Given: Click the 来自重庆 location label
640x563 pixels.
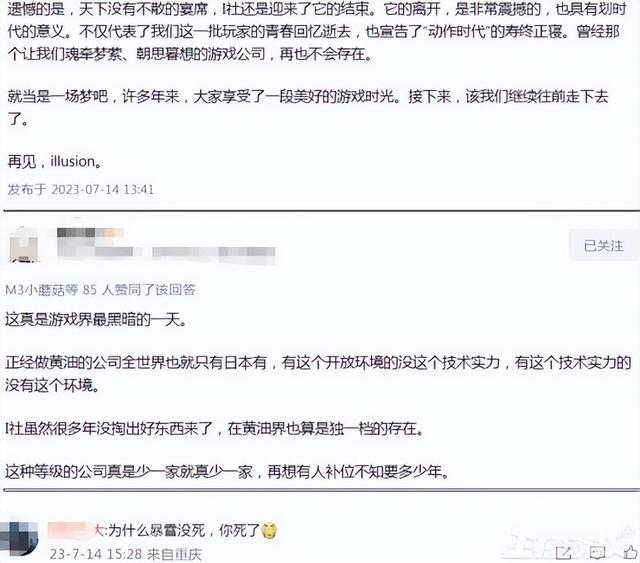Looking at the screenshot, I should point(175,554).
